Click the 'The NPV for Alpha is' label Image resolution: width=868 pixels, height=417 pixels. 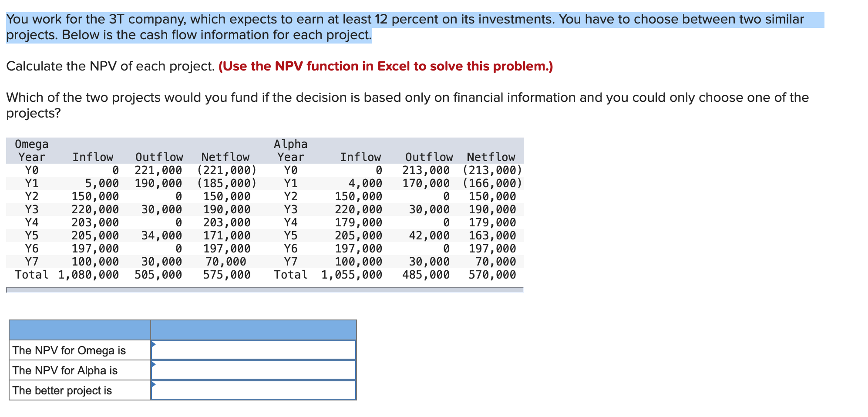coord(65,370)
